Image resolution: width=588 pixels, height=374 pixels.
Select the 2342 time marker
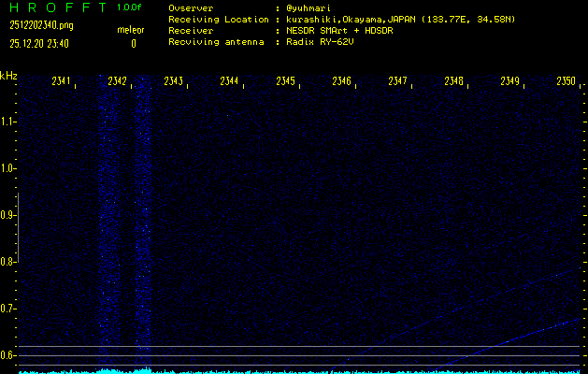[x=118, y=82]
